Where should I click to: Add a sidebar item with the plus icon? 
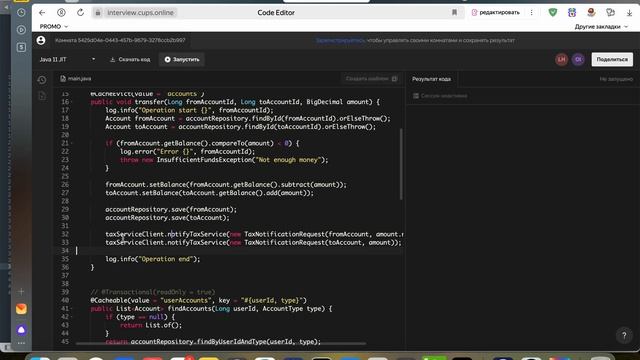pos(21,291)
